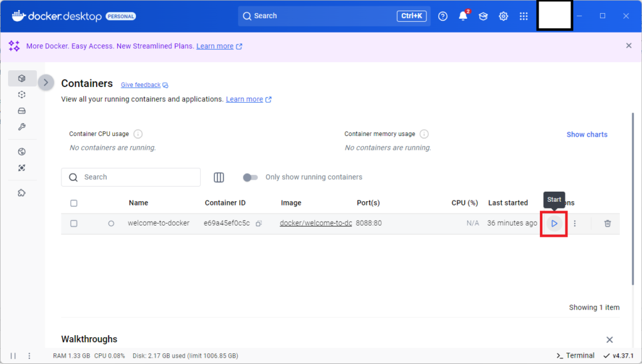Click the Port(s) column header
The image size is (642, 364).
click(368, 203)
